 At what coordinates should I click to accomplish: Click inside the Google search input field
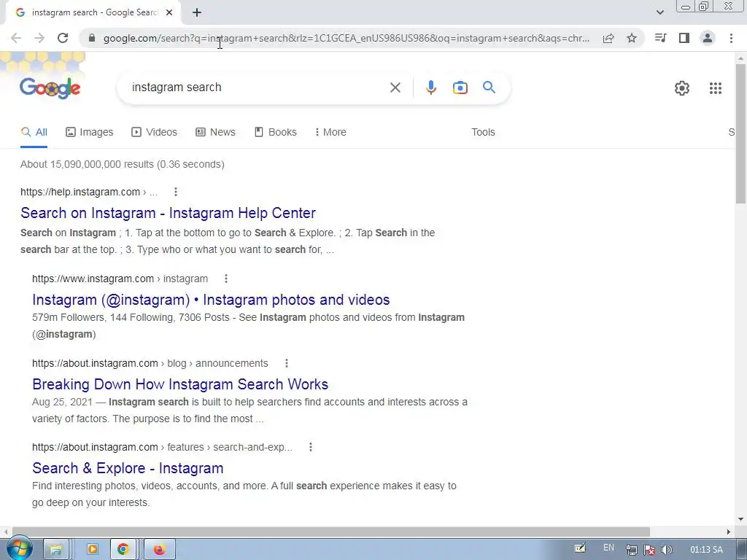click(258, 87)
